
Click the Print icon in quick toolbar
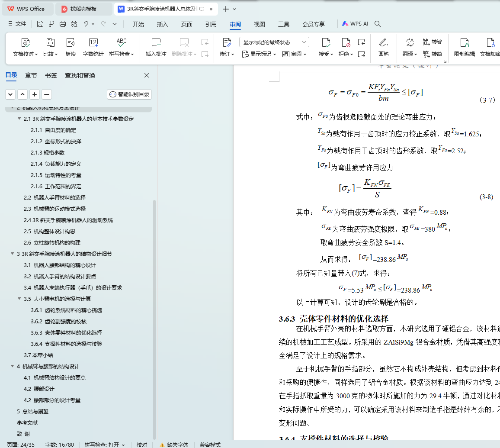click(x=63, y=24)
